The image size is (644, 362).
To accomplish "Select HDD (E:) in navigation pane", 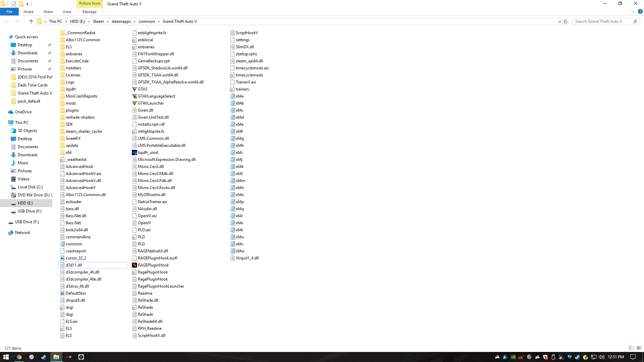I will pyautogui.click(x=25, y=203).
